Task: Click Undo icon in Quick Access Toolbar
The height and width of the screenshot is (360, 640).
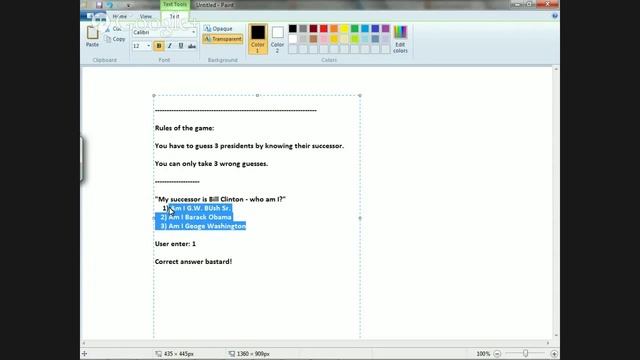Action: 110,5
